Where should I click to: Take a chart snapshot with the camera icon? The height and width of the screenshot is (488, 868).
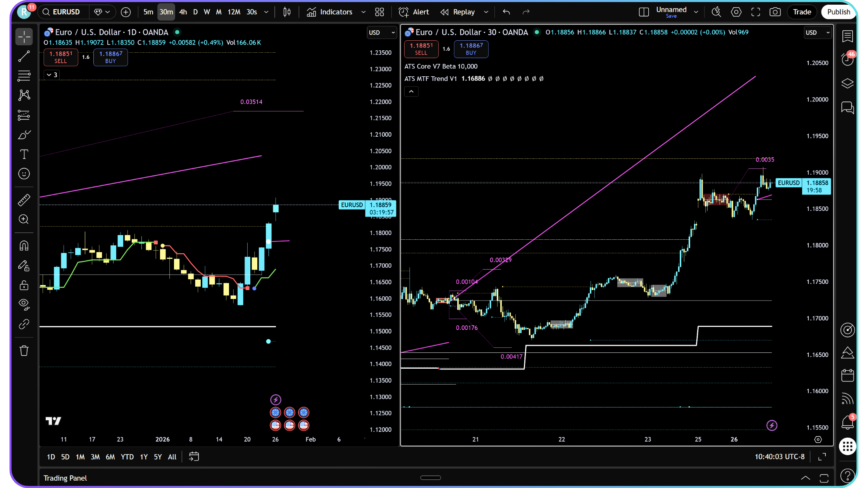point(775,12)
